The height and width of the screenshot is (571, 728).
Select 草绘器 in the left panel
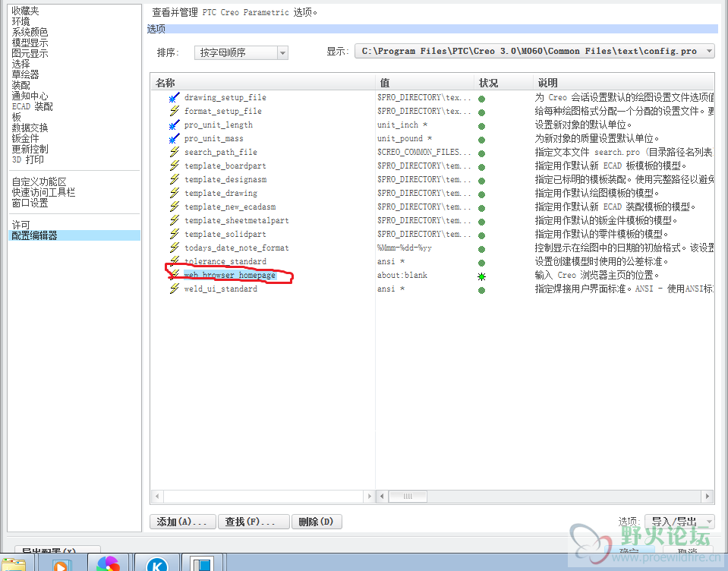point(26,74)
